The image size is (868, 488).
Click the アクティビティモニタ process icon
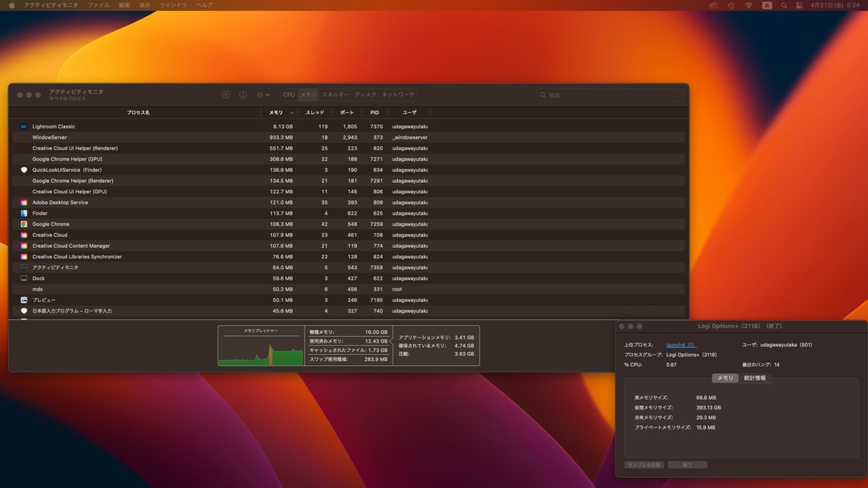24,267
